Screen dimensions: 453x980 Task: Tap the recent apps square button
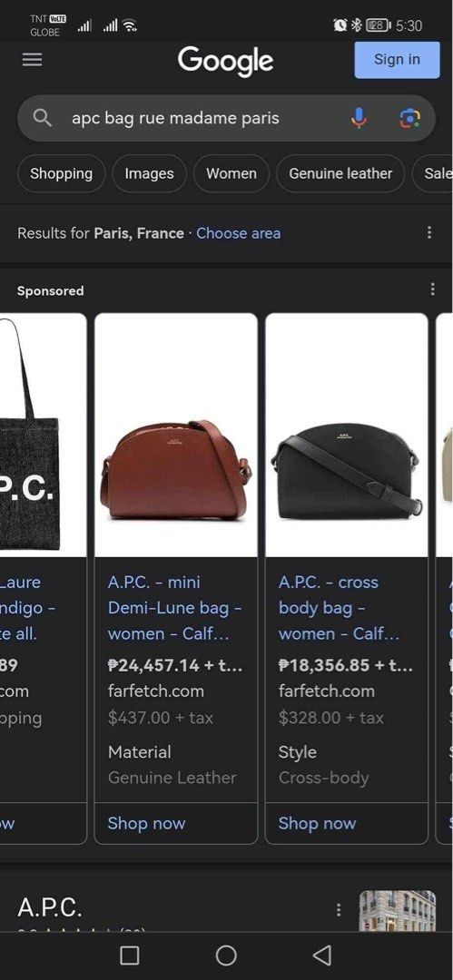[x=130, y=955]
